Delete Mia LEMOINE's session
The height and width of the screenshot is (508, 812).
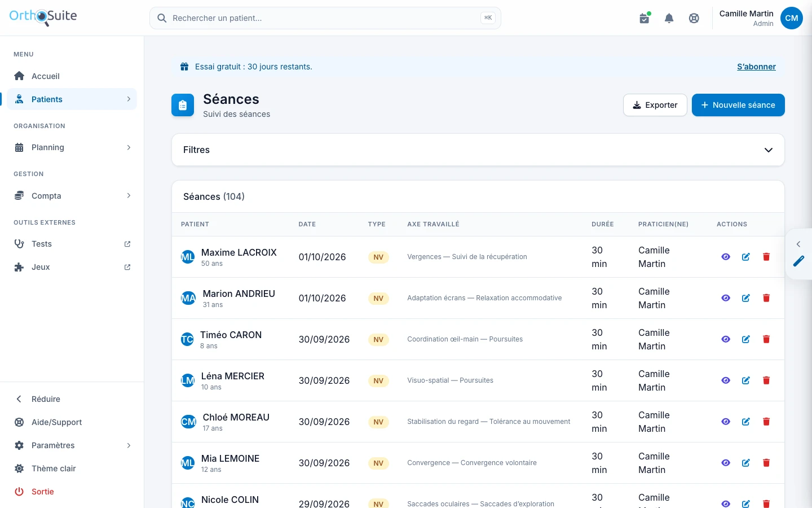pos(766,463)
